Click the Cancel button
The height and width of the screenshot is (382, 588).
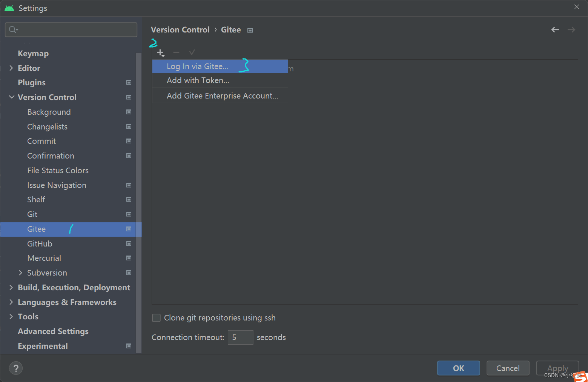coord(508,368)
